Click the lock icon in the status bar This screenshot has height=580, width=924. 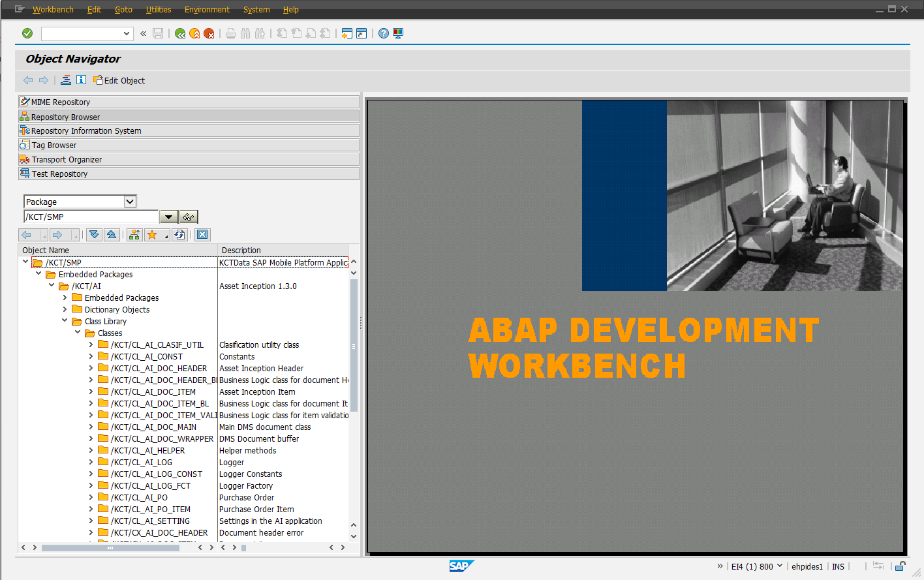click(x=901, y=566)
